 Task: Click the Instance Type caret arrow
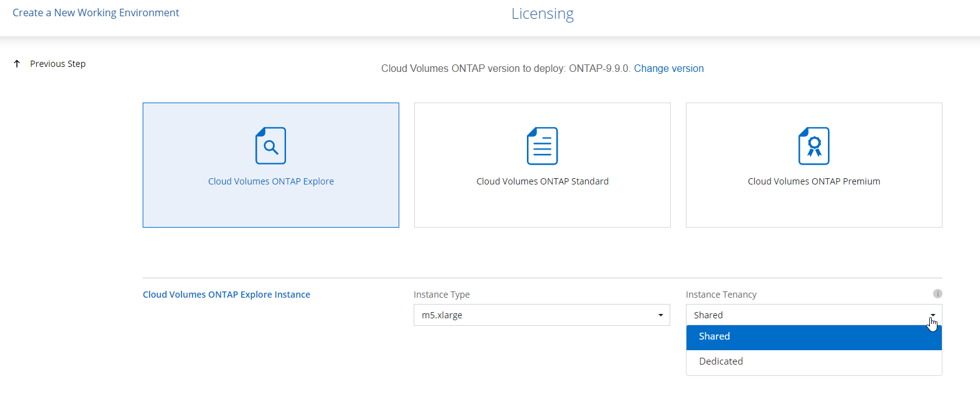pos(660,315)
